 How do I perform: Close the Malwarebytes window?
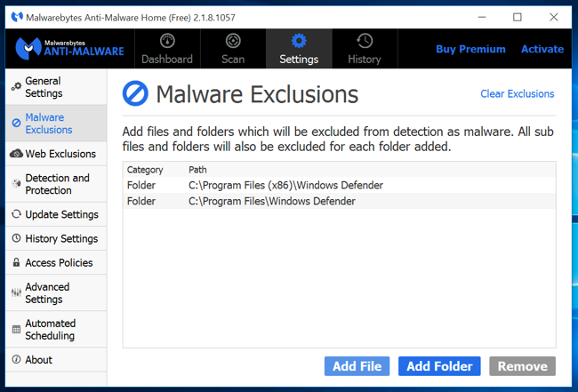tap(554, 17)
